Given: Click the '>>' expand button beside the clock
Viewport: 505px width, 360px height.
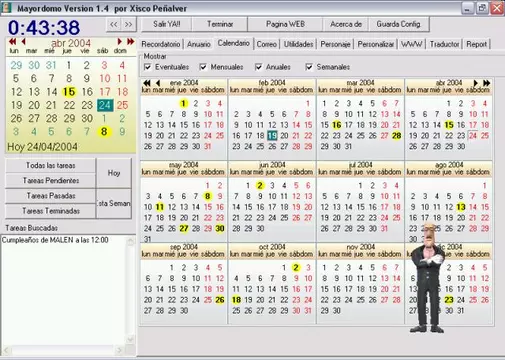Looking at the screenshot, I should point(128,24).
